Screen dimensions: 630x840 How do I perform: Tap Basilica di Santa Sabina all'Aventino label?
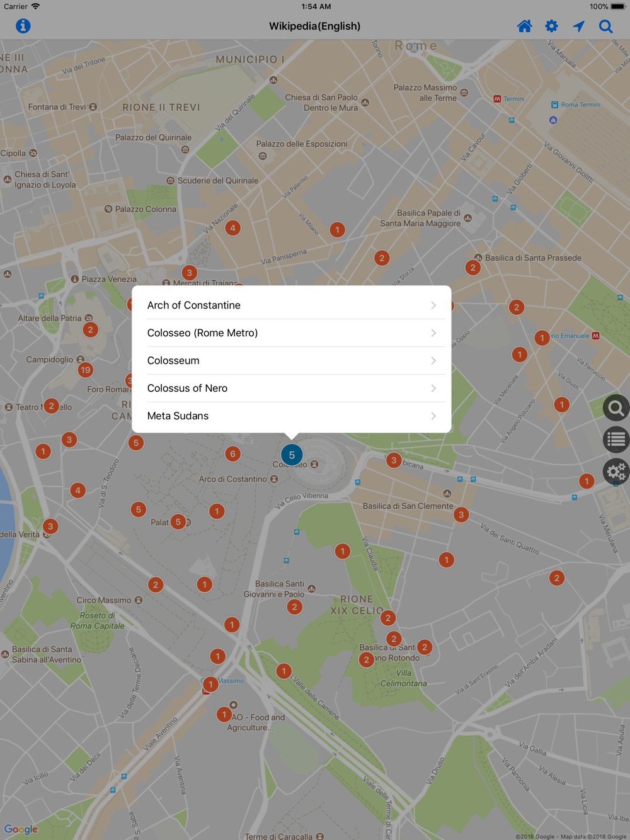coord(47,654)
